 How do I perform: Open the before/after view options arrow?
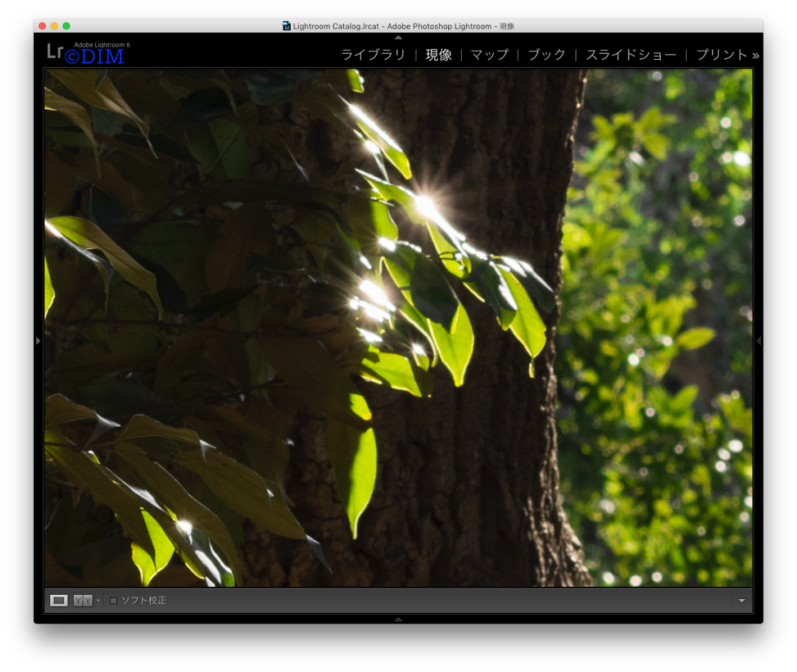[x=98, y=600]
